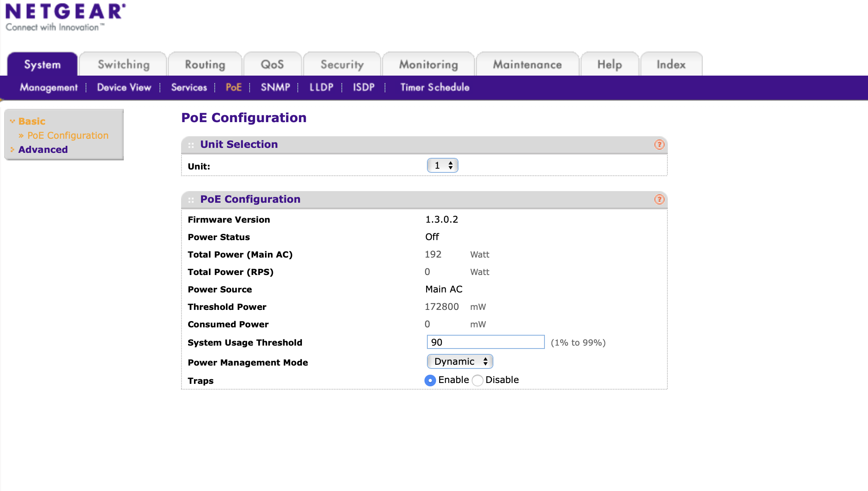Open the QoS tab
The image size is (868, 491).
click(272, 64)
